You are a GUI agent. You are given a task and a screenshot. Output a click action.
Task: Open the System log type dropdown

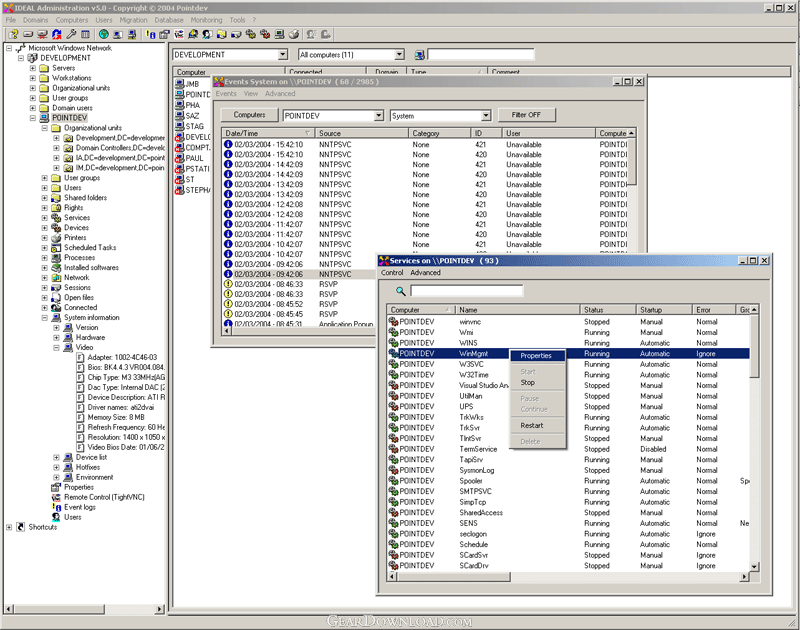coord(485,115)
